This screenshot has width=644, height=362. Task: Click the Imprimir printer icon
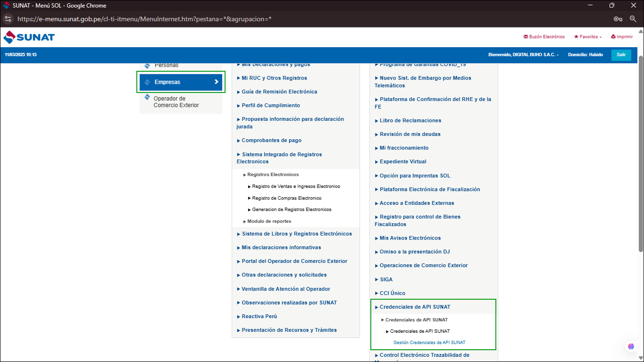[613, 37]
